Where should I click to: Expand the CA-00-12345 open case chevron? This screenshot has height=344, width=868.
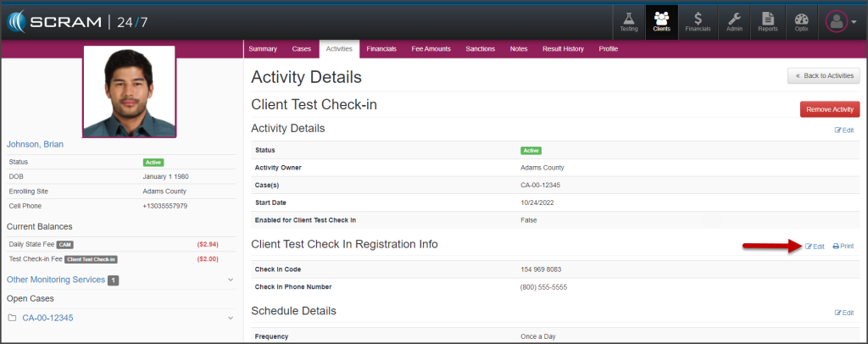click(x=230, y=318)
